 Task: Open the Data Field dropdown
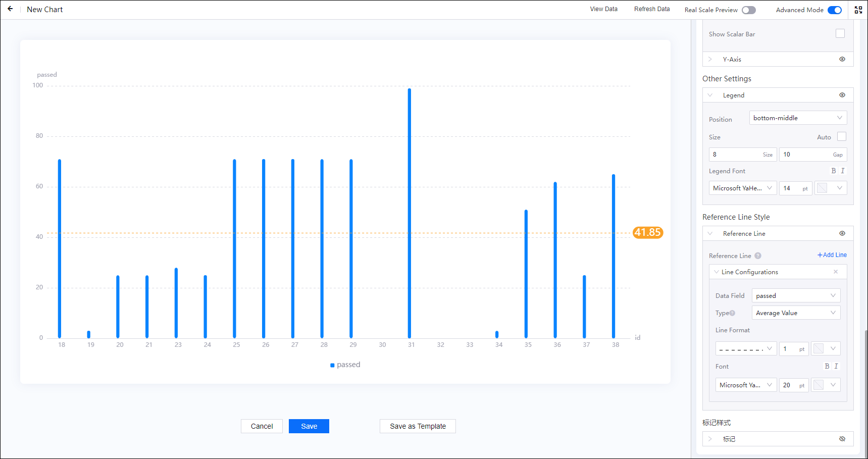(795, 296)
